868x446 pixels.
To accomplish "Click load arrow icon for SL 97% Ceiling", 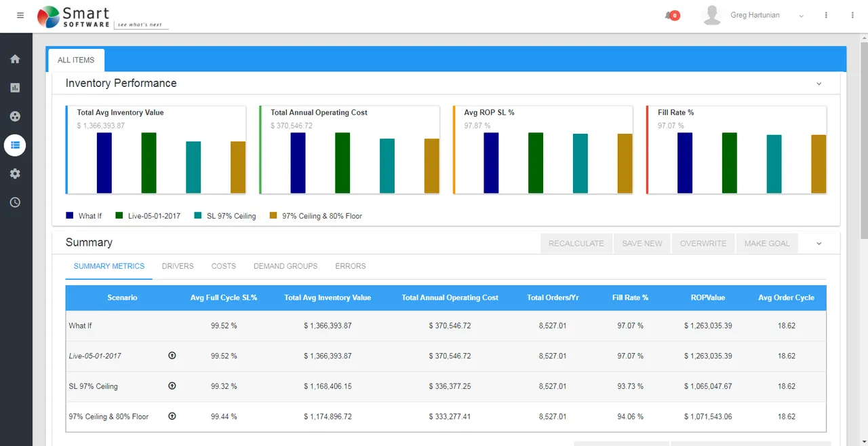I will 172,386.
